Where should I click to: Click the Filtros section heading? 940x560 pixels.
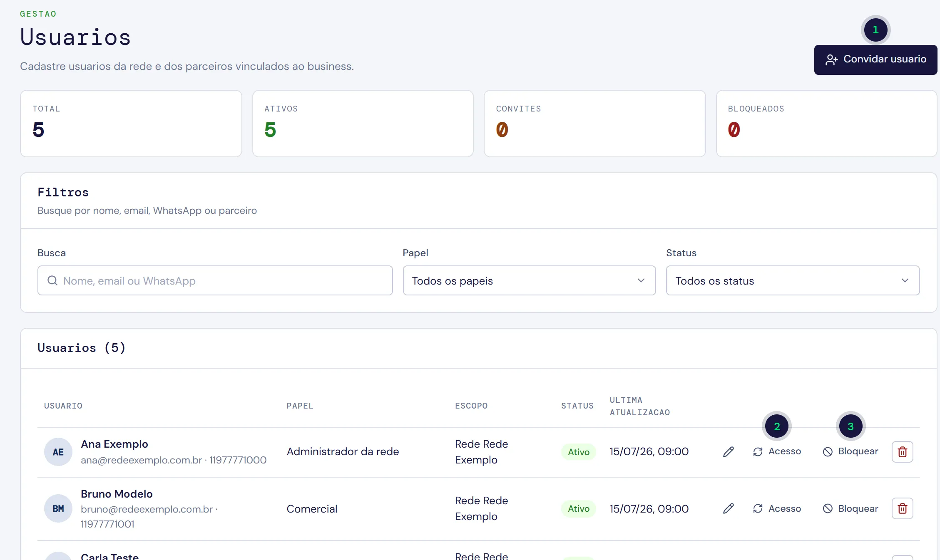(63, 192)
